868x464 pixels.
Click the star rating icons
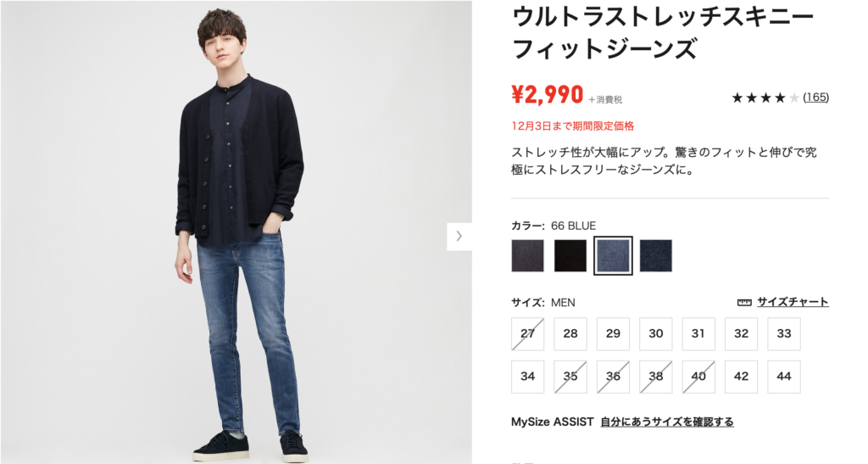[765, 98]
